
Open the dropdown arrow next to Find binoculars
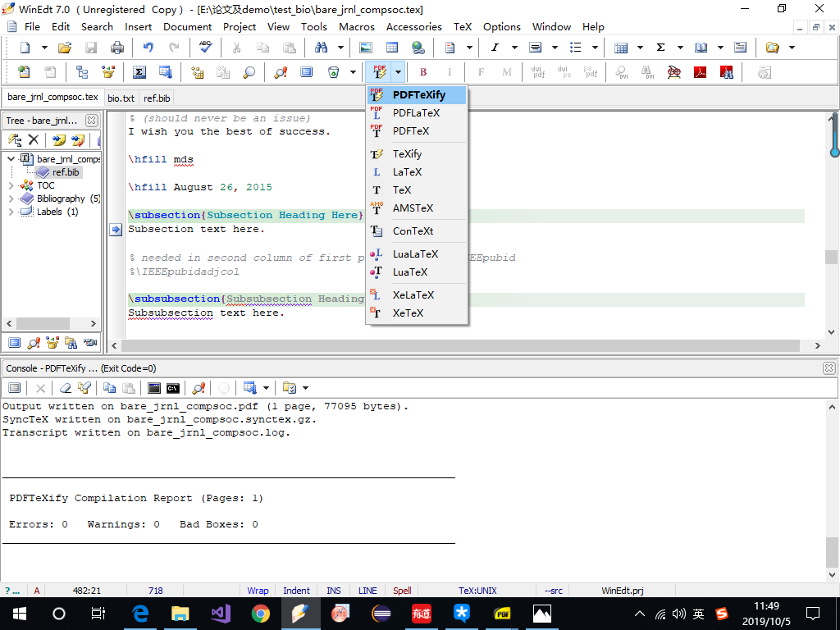[x=340, y=48]
